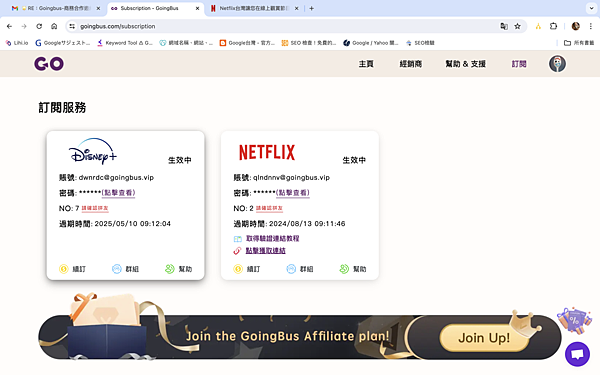Click the red chain link icon

[x=237, y=251]
